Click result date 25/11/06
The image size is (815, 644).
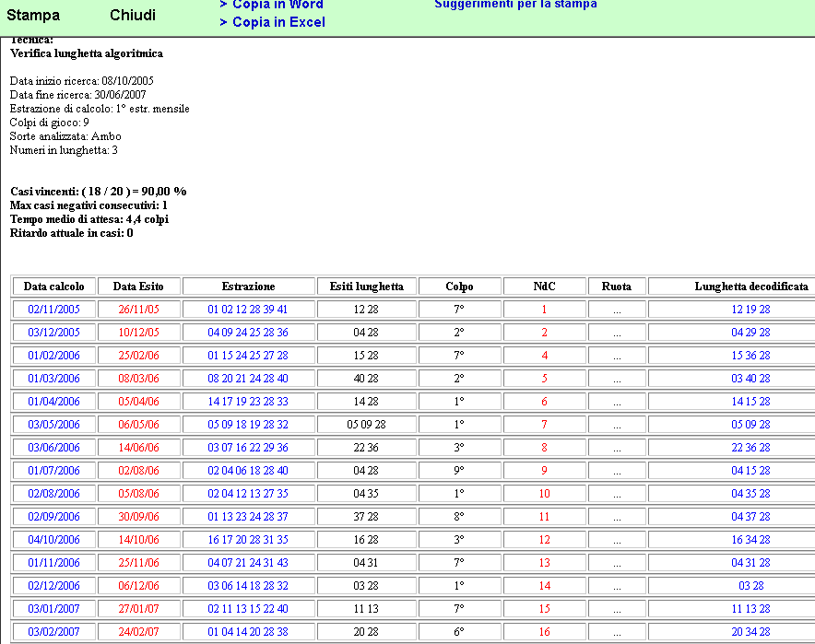pyautogui.click(x=139, y=562)
